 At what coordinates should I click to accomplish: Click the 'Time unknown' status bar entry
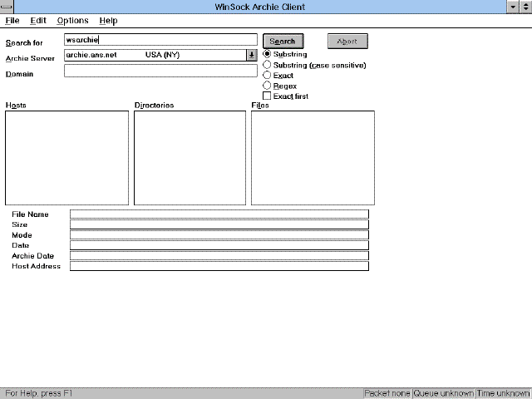[503, 393]
